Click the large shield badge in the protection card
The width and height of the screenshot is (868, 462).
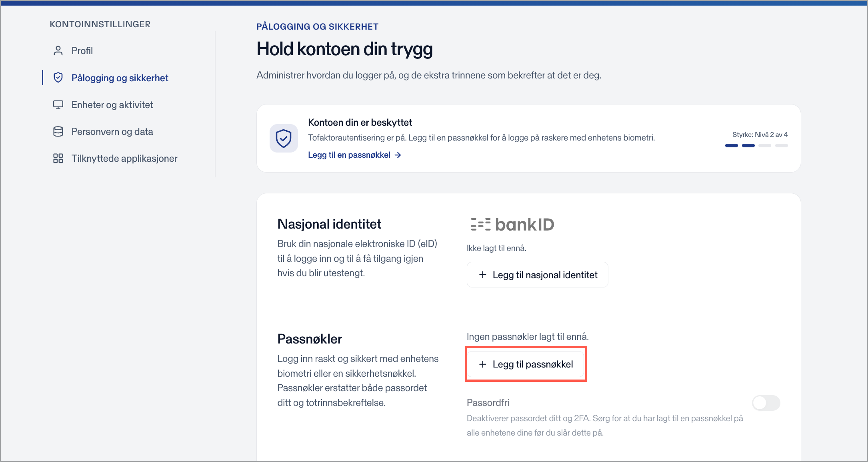tap(284, 138)
